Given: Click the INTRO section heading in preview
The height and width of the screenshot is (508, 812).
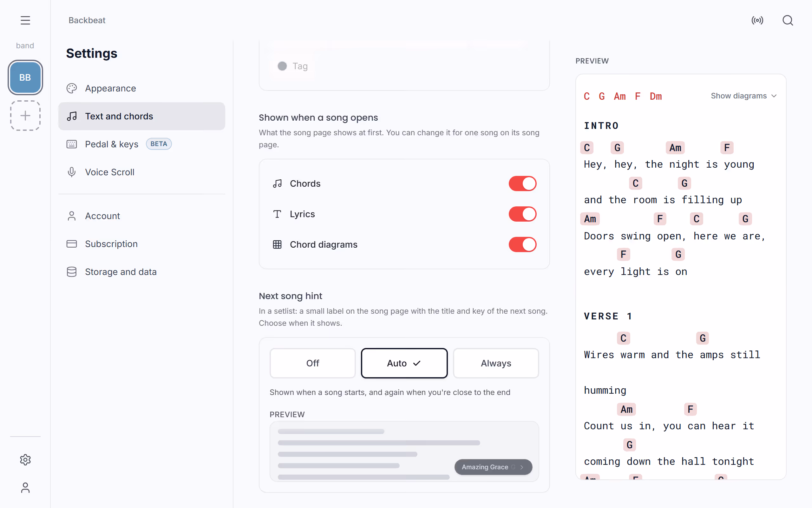Looking at the screenshot, I should tap(601, 126).
